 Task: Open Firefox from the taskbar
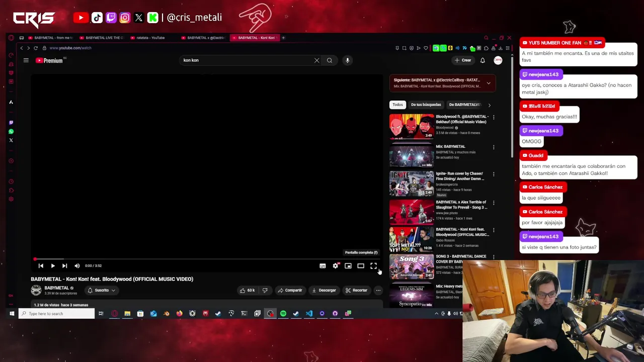pos(179,314)
